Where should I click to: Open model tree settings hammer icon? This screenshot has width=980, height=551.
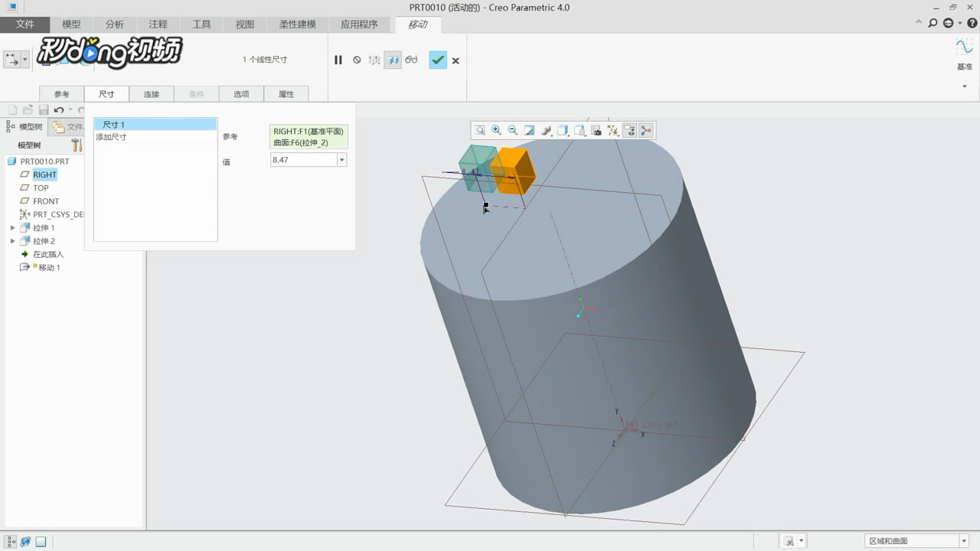(x=77, y=145)
